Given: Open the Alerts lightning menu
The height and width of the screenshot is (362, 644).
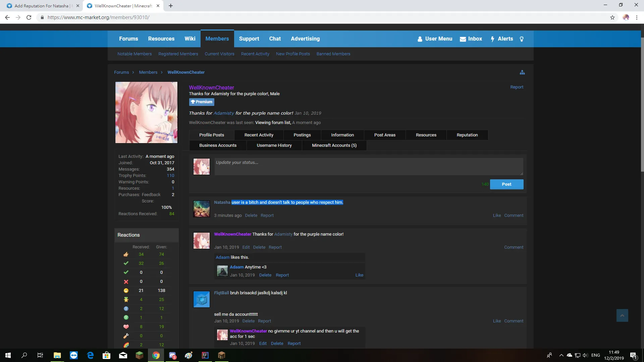Looking at the screenshot, I should click(502, 39).
